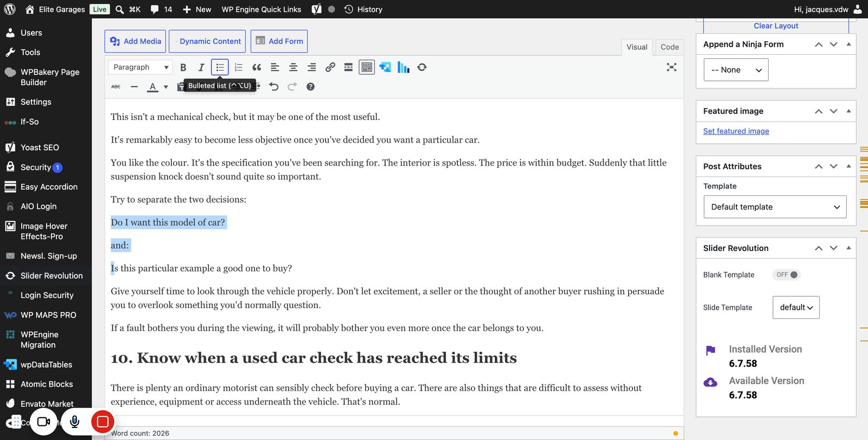
Task: Open the Slide Template default dropdown
Action: coord(796,308)
